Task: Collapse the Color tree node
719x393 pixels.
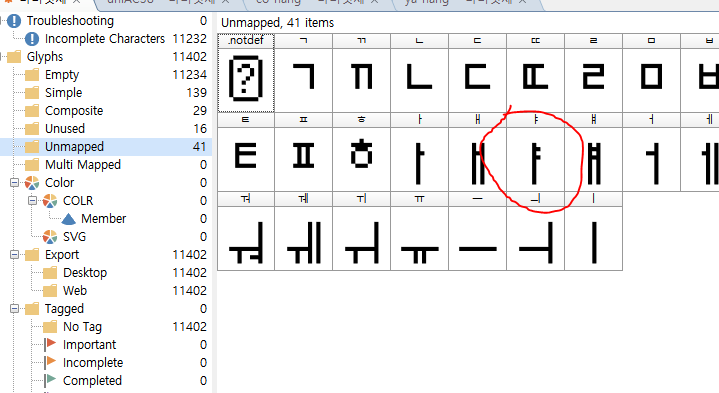Action: click(x=15, y=183)
